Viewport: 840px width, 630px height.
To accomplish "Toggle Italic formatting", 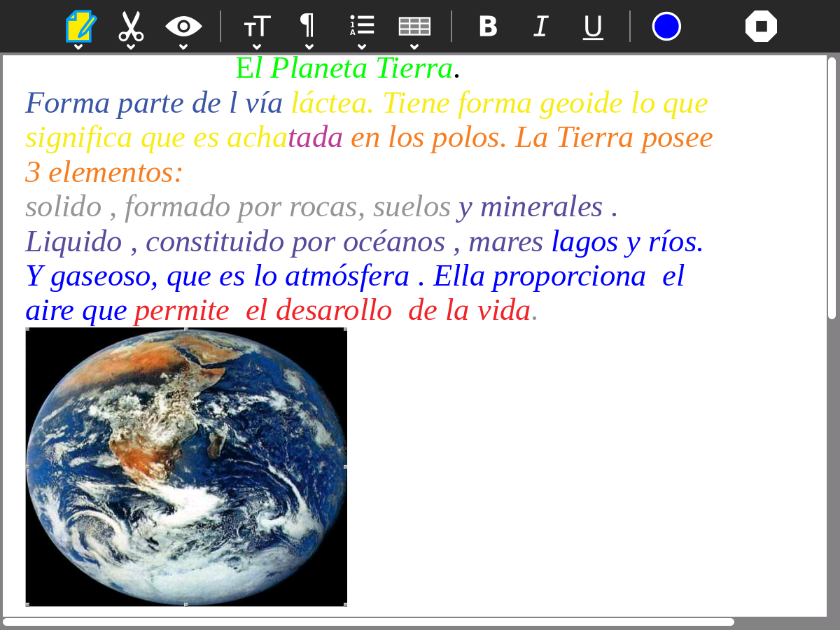I will coord(540,27).
